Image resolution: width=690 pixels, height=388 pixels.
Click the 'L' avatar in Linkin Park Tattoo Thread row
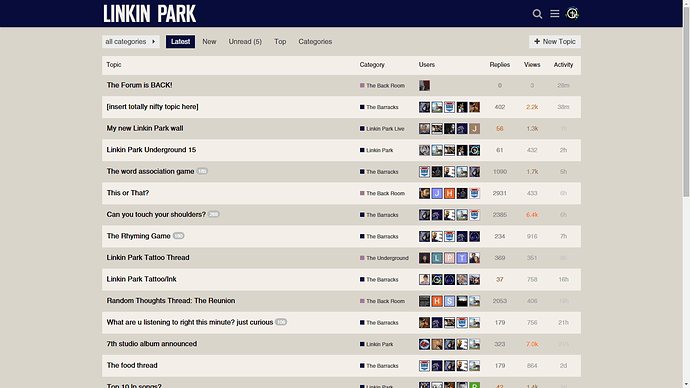[437, 258]
